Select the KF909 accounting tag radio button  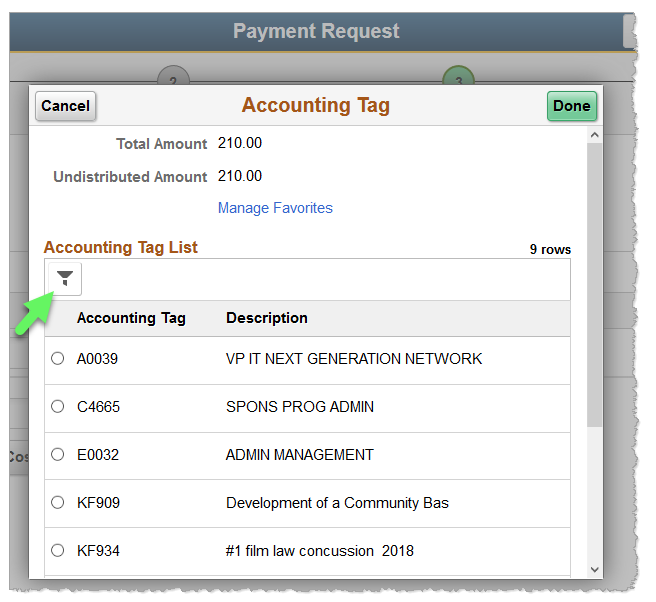coord(57,502)
